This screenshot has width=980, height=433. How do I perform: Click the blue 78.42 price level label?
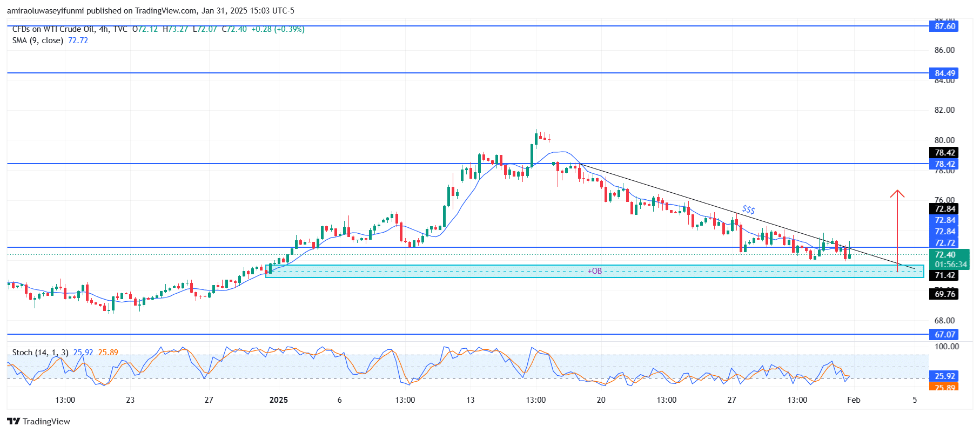(x=944, y=164)
